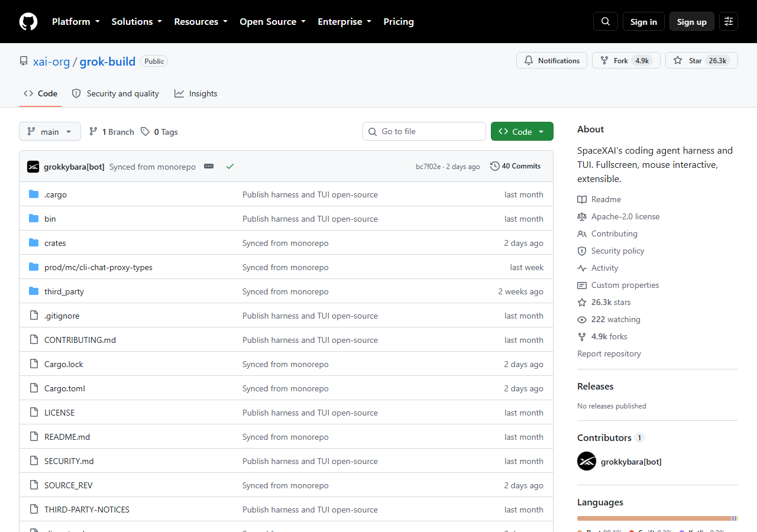View the green checkmark commit status
The image size is (757, 532).
(x=230, y=167)
